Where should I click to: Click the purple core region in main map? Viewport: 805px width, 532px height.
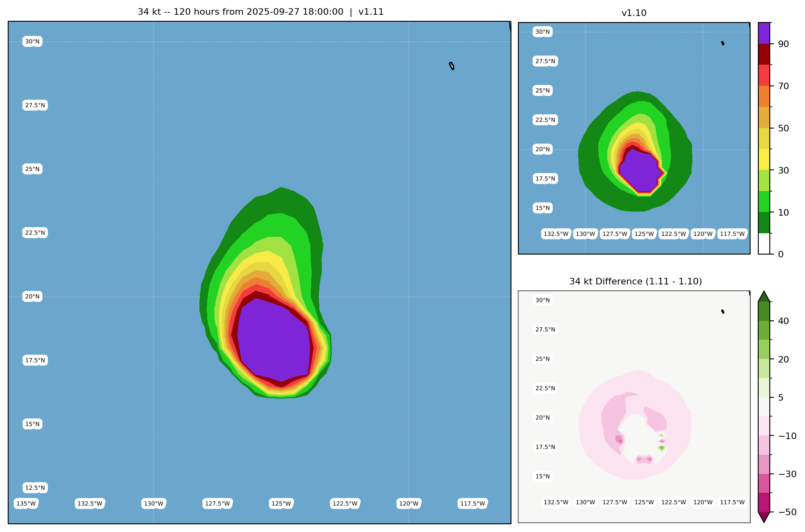(274, 340)
